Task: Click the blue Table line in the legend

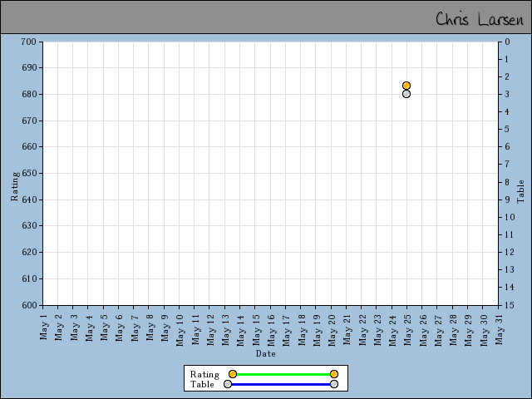Action: click(x=280, y=384)
